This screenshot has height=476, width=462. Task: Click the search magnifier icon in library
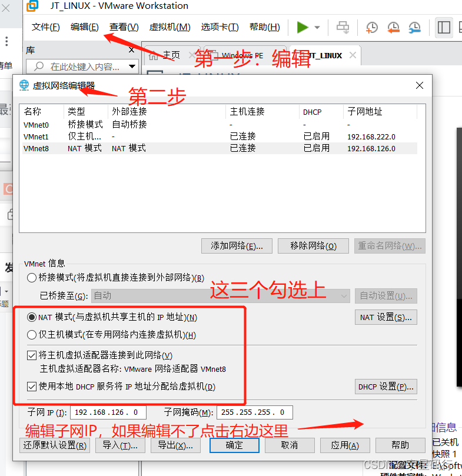click(x=39, y=66)
